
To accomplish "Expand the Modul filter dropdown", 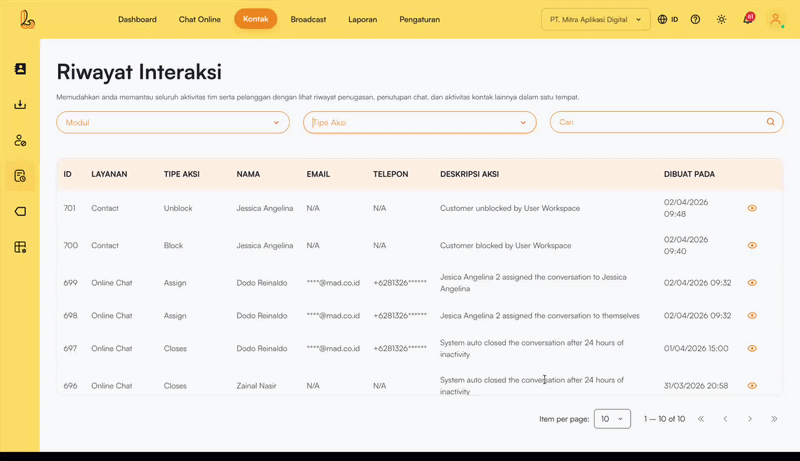I will 173,122.
